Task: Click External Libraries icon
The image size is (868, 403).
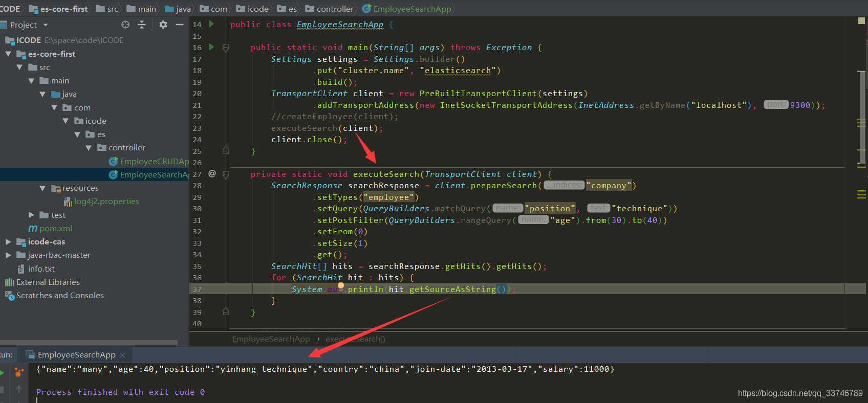Action: tap(9, 282)
